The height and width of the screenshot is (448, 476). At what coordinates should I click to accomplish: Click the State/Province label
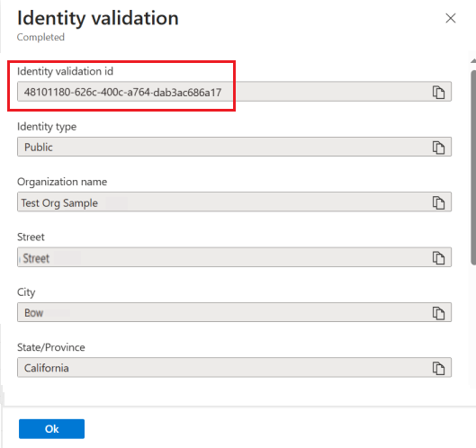pyautogui.click(x=51, y=347)
